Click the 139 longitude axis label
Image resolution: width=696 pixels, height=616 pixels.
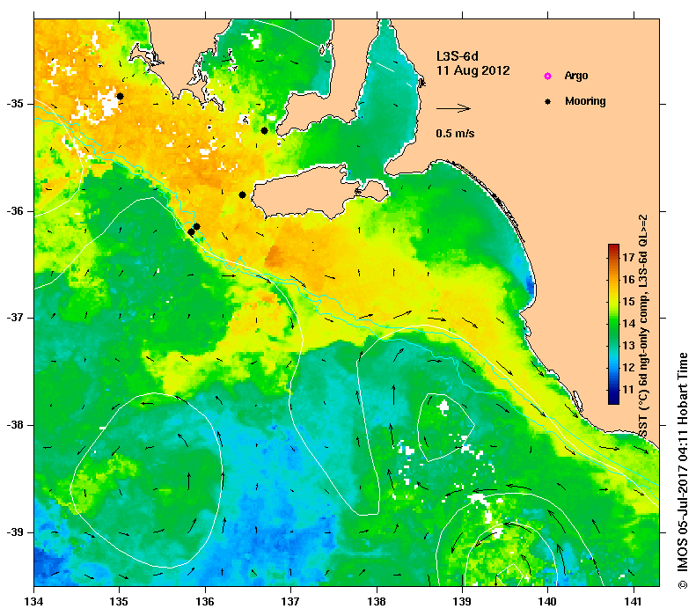click(463, 602)
